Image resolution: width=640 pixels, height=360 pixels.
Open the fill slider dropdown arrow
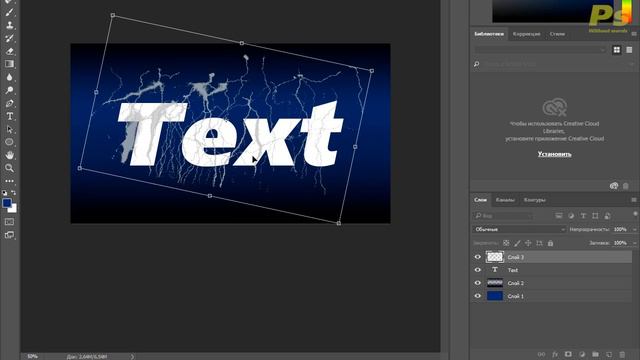[635, 243]
